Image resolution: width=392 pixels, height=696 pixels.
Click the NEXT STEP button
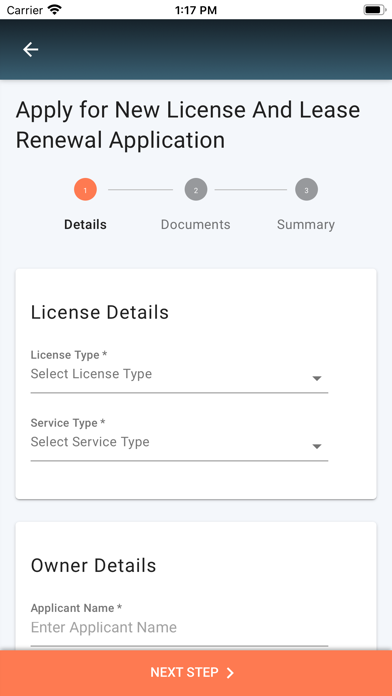[x=196, y=673]
